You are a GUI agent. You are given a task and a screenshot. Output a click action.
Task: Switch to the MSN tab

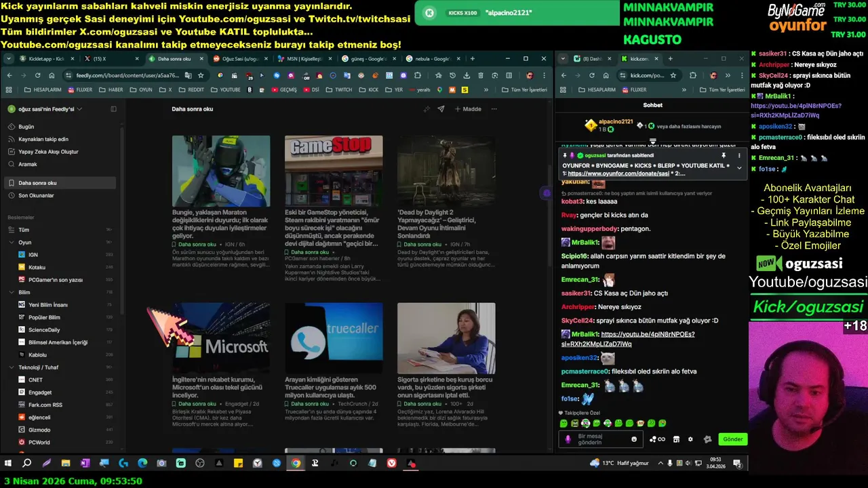(302, 59)
